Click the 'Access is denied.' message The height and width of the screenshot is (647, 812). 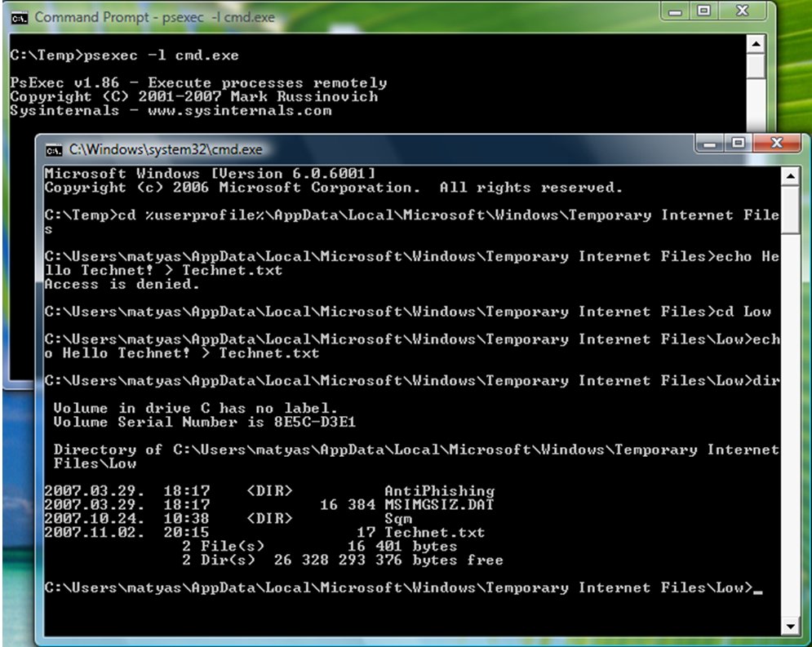tap(122, 284)
